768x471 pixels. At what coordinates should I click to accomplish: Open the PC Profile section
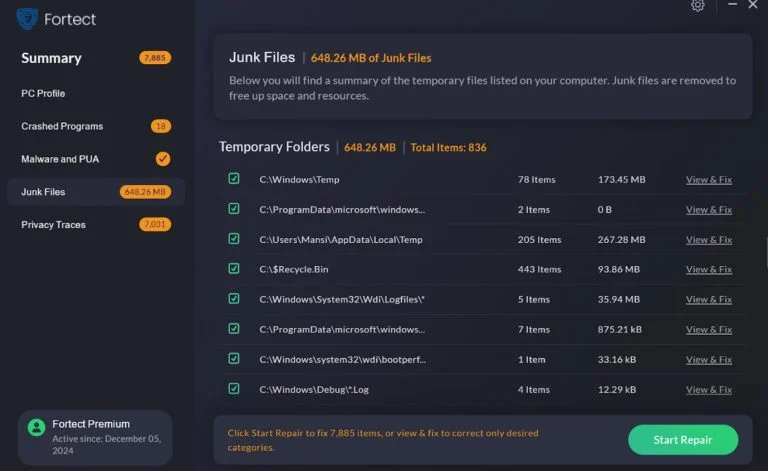43,93
